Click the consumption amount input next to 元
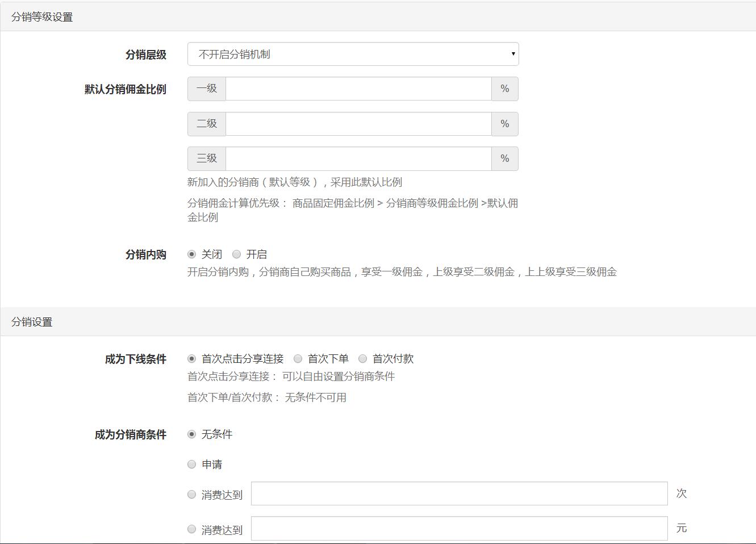 (x=460, y=528)
